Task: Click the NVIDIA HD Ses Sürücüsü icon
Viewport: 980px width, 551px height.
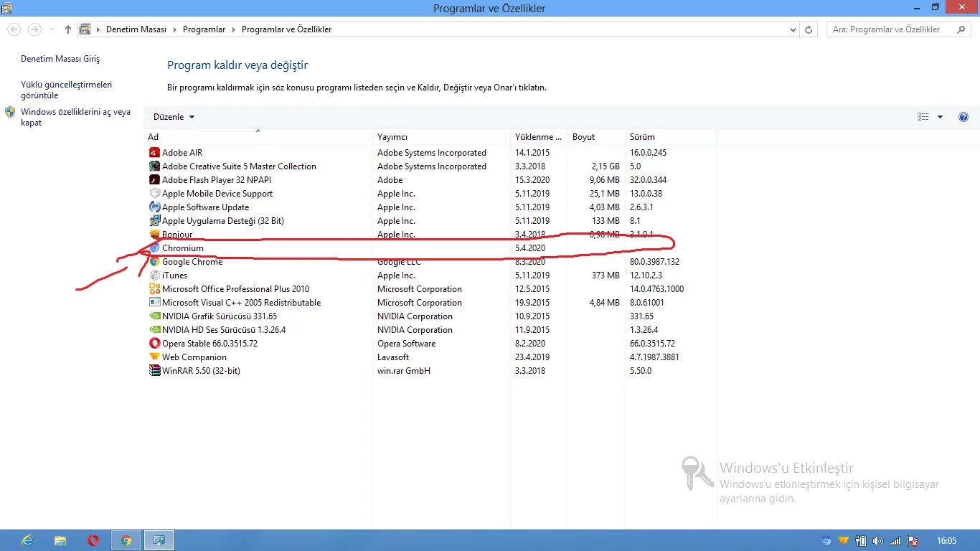Action: pos(154,330)
